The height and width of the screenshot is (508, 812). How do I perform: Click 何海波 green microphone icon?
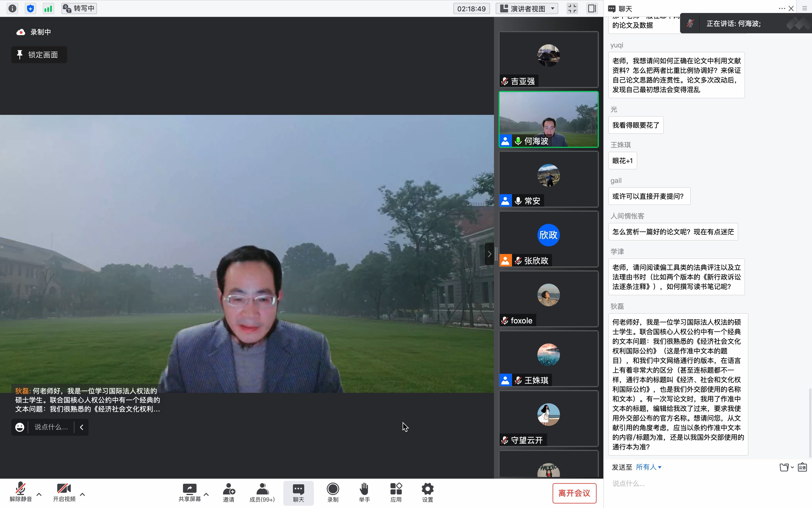(x=518, y=141)
